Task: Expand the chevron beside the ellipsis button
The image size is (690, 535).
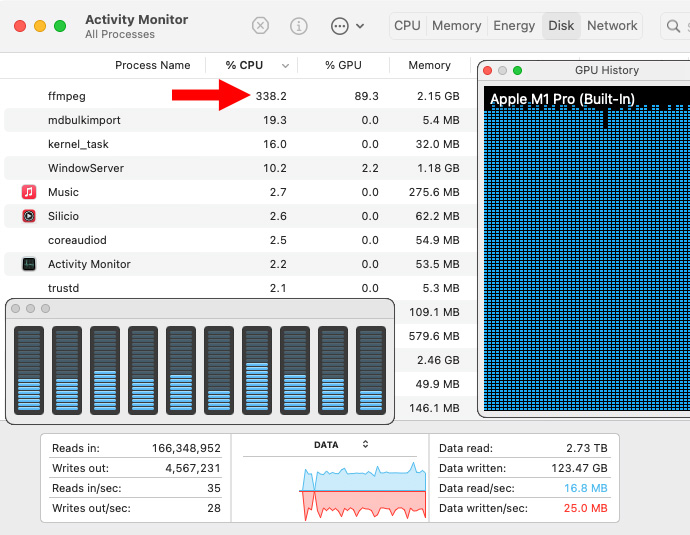Action: pos(360,26)
